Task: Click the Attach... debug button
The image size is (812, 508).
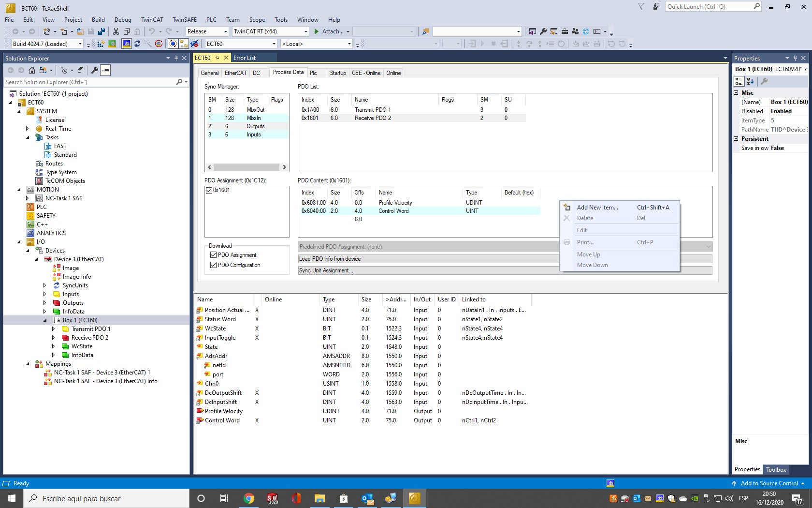Action: point(331,31)
